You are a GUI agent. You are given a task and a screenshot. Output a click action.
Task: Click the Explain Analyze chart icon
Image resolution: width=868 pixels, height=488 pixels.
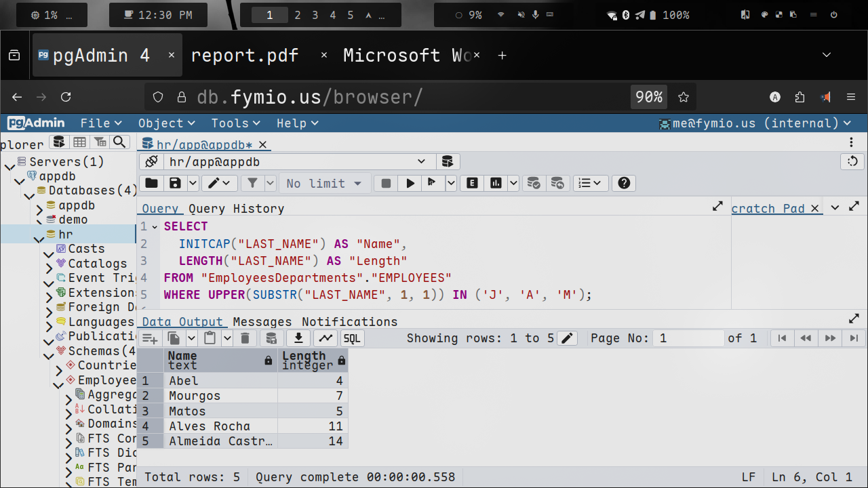(496, 183)
